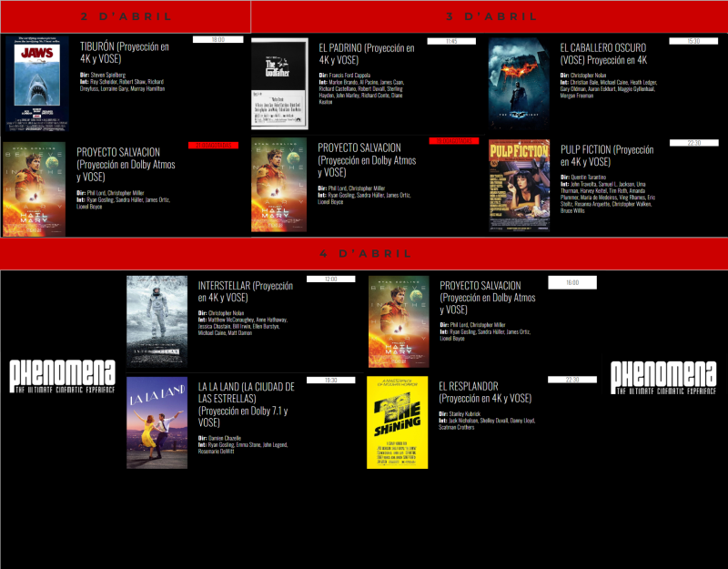Open the Interstellar poster thumbnail
This screenshot has width=728, height=569.
[157, 321]
